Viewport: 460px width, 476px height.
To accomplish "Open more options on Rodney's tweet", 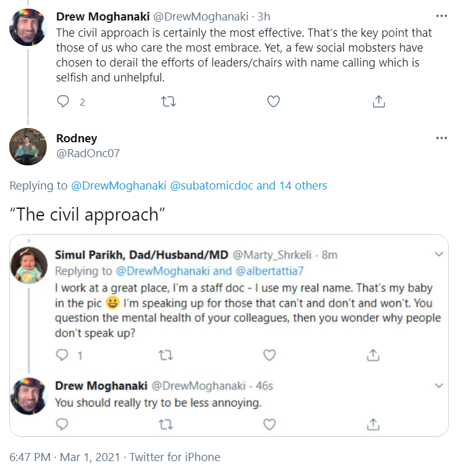I will 441,138.
